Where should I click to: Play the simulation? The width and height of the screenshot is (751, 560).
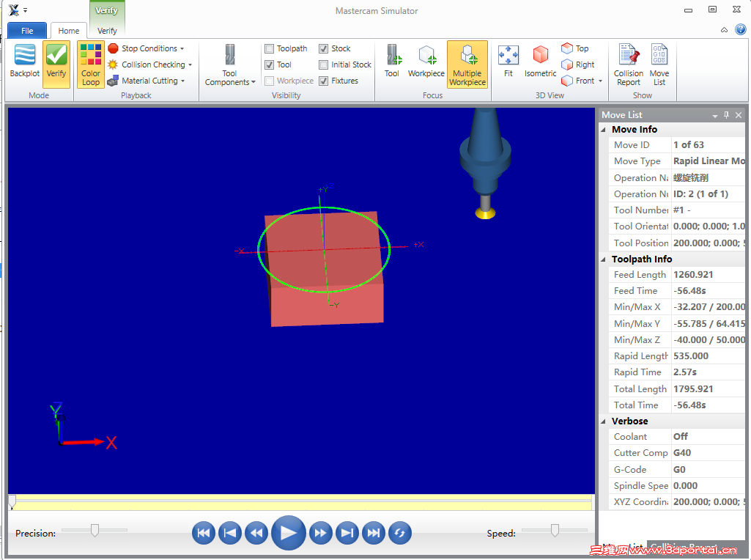[289, 533]
